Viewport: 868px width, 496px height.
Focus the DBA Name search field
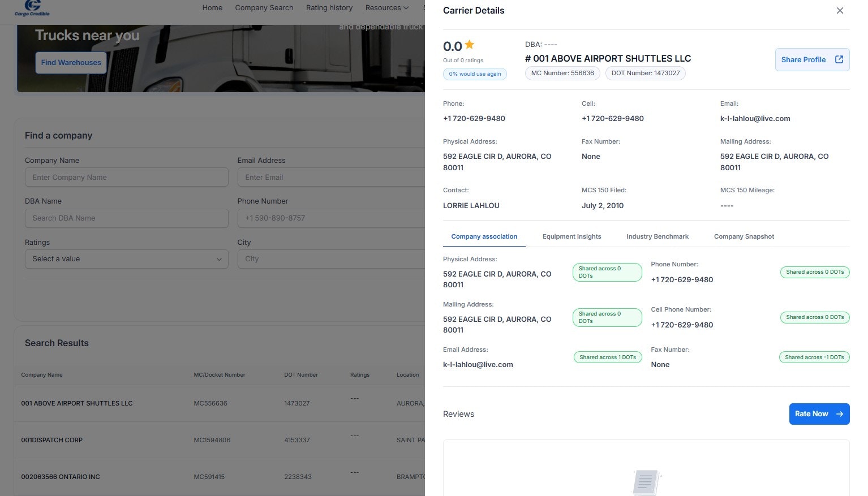click(127, 218)
